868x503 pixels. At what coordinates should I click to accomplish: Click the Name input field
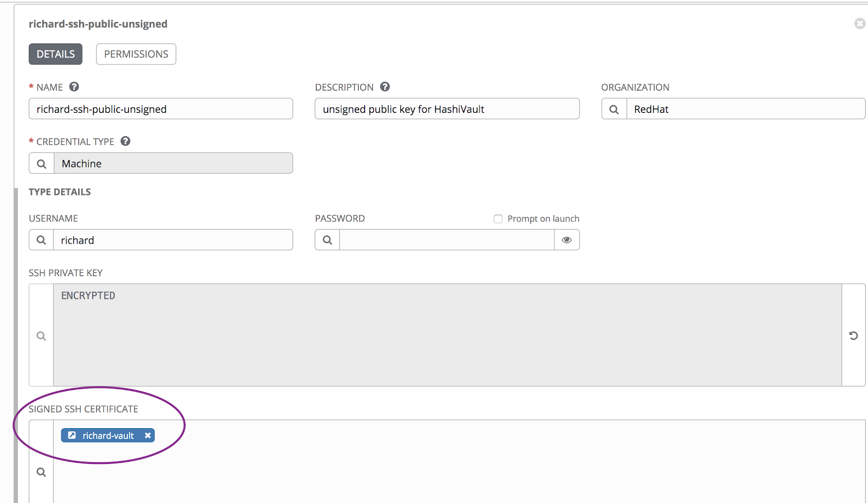tap(161, 109)
